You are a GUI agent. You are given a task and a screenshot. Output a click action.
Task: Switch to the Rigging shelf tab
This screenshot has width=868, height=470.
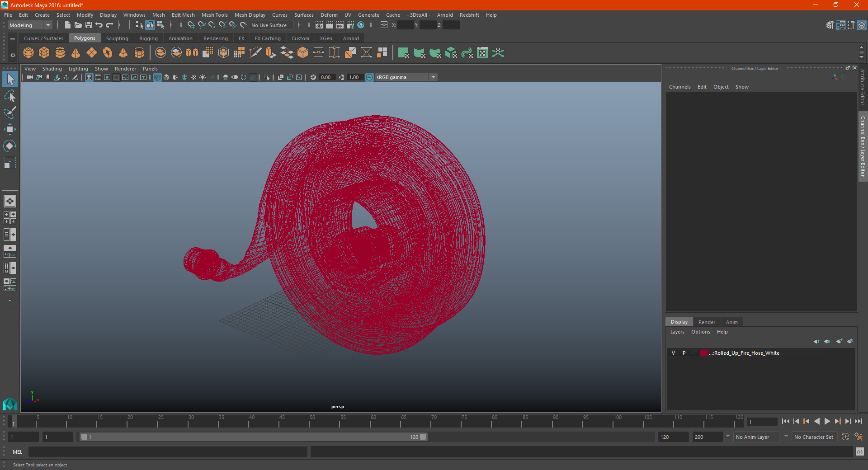(x=148, y=38)
